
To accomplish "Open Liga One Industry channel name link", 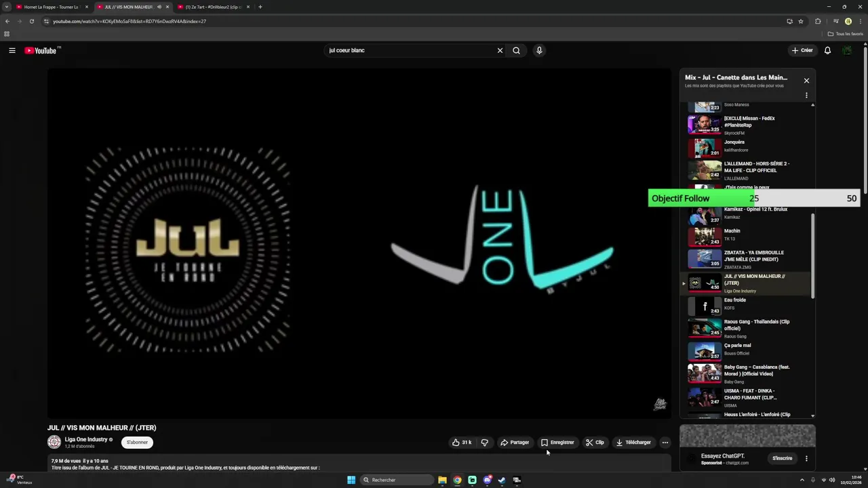I will [x=86, y=439].
